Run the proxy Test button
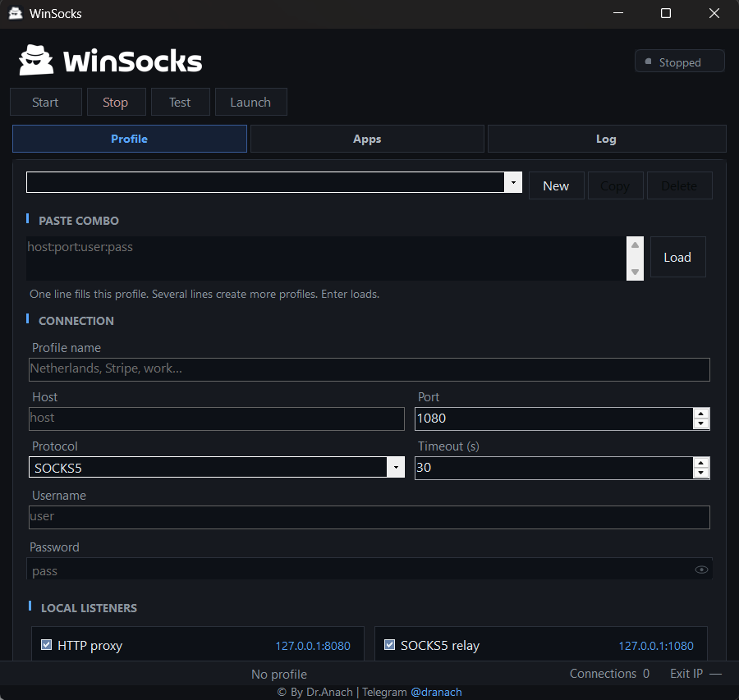 click(x=181, y=102)
